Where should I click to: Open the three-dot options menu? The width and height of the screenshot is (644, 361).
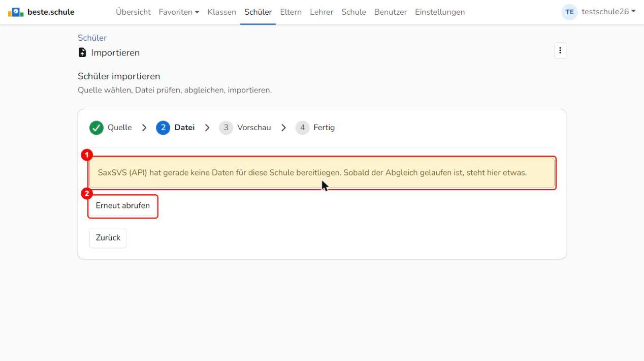(560, 50)
